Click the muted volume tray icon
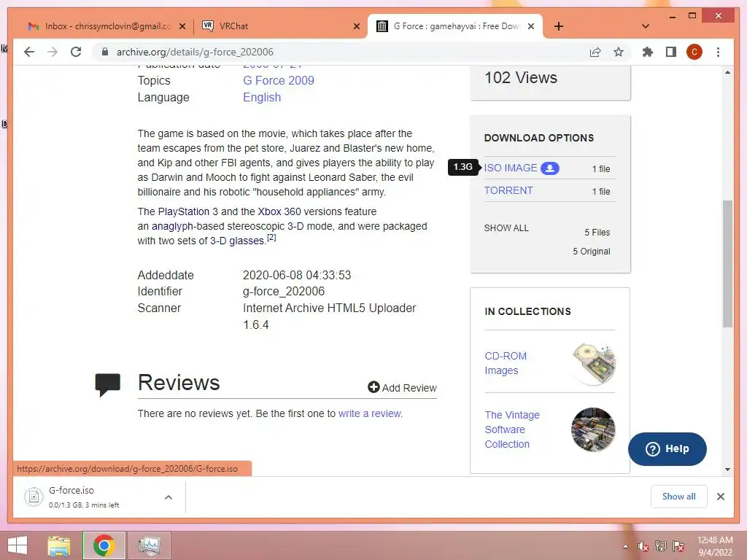Screen dimensions: 747x560 pyautogui.click(x=643, y=546)
